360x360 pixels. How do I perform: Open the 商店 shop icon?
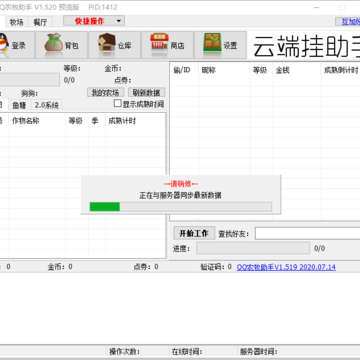click(x=168, y=45)
